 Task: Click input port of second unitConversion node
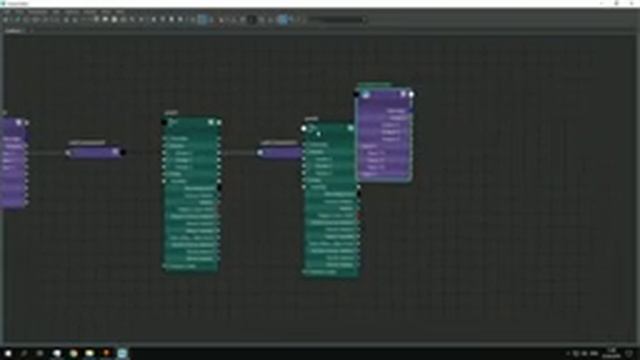(260, 153)
